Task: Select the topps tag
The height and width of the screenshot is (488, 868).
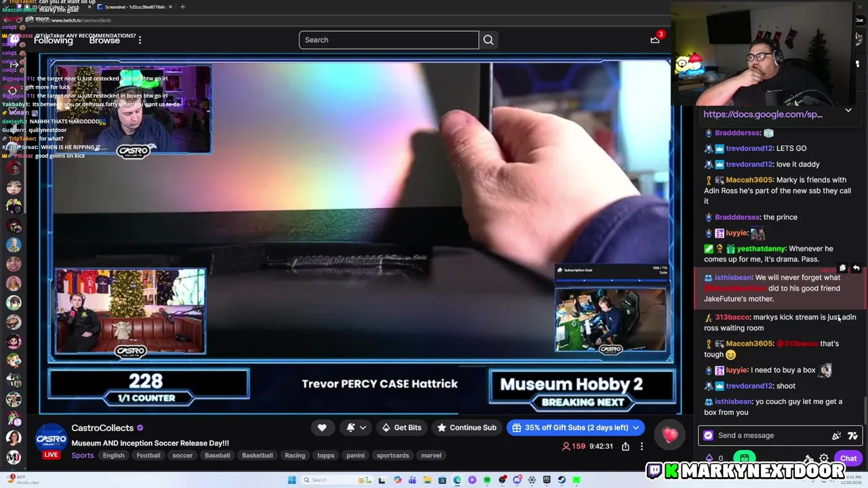Action: click(x=326, y=455)
